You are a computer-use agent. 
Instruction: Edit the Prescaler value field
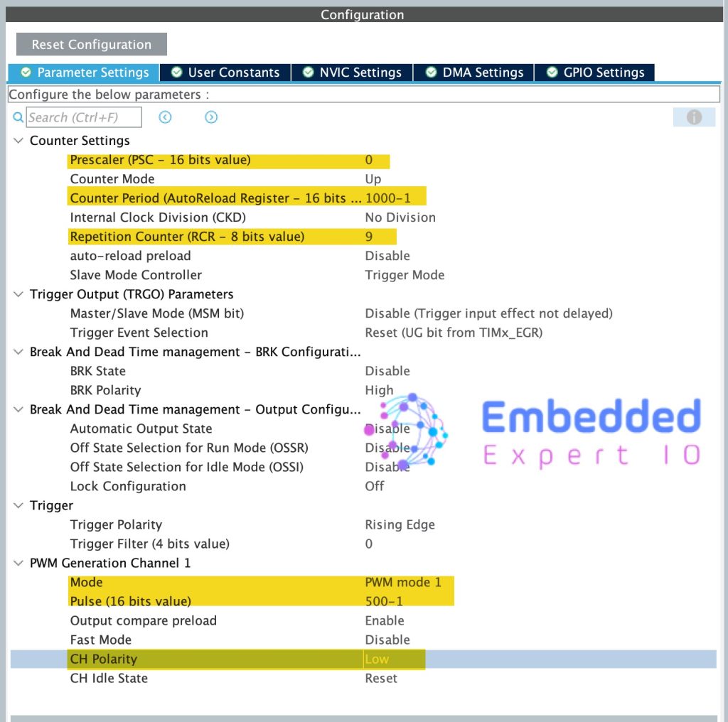(369, 160)
